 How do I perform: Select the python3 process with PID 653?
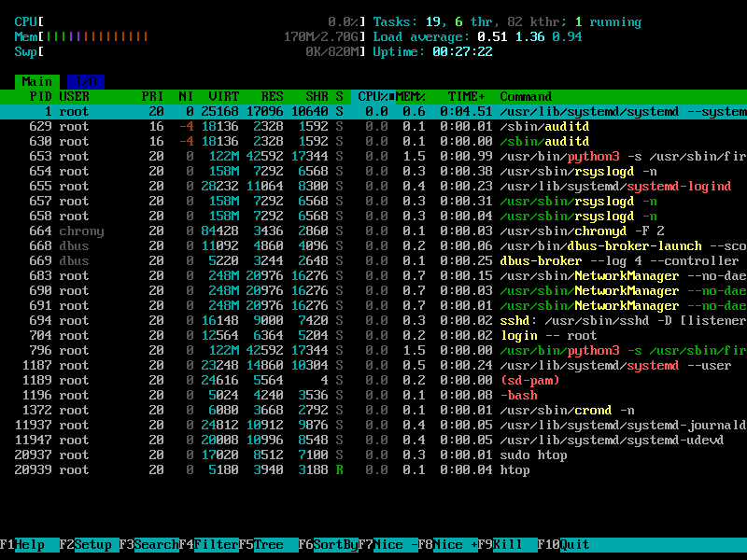(373, 156)
